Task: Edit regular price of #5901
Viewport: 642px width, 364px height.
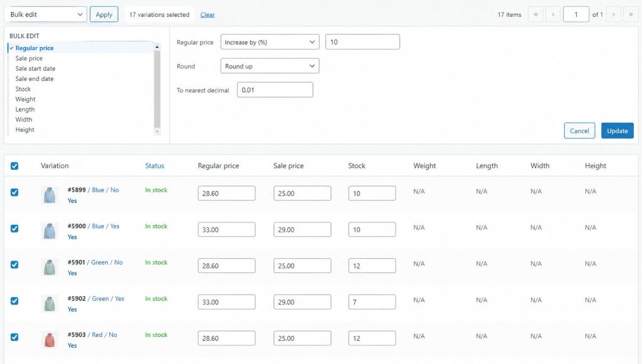Action: tap(226, 266)
